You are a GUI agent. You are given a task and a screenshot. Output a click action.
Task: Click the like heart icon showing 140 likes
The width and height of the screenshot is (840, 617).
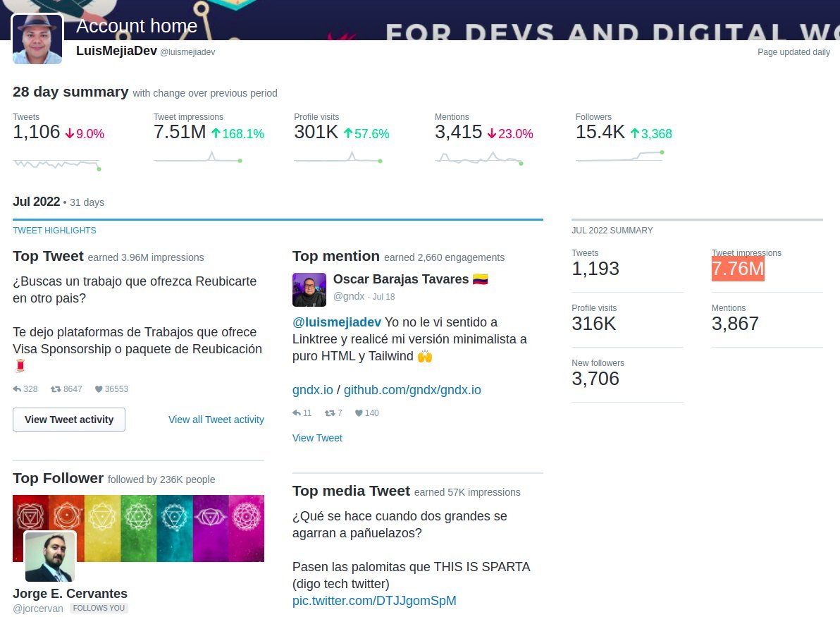coord(361,413)
